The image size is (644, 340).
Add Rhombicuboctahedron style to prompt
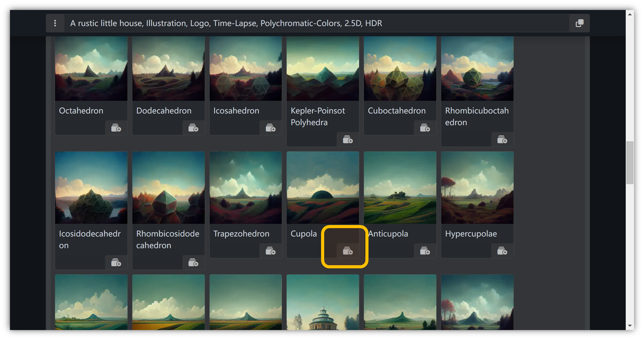tap(502, 140)
